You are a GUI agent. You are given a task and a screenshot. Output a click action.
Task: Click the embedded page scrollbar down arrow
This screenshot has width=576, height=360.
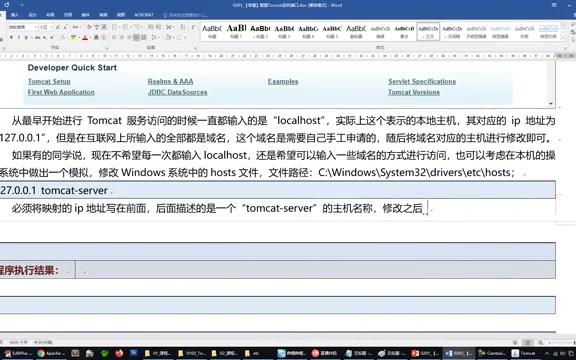(x=551, y=104)
